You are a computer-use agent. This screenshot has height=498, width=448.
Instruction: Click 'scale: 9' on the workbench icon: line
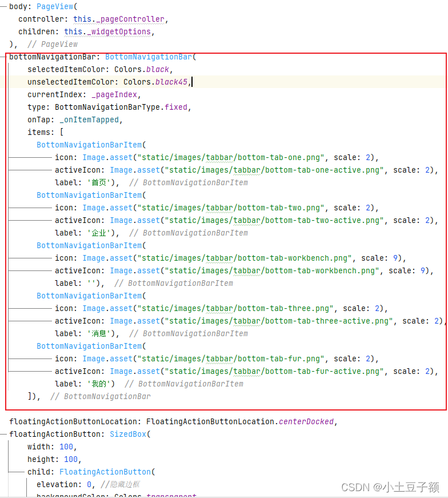point(379,258)
